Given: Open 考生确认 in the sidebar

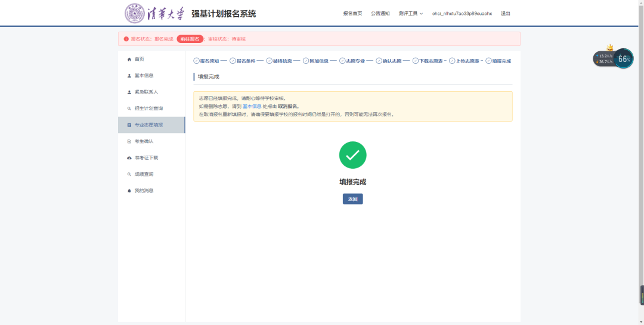Looking at the screenshot, I should [x=151, y=141].
